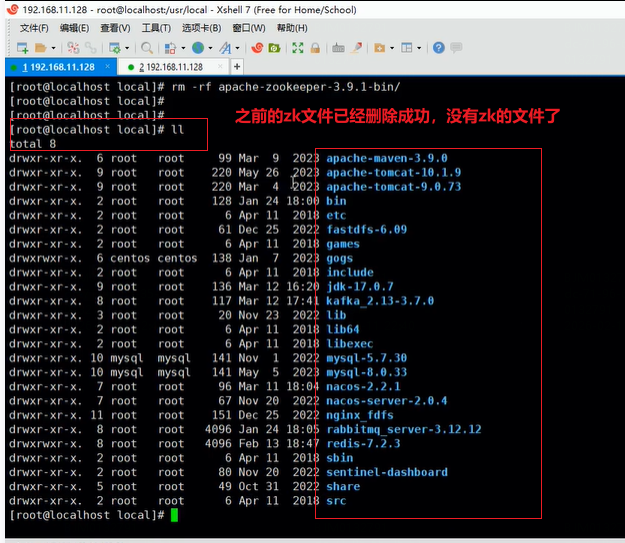Open the 工具(T) menu

[x=156, y=28]
